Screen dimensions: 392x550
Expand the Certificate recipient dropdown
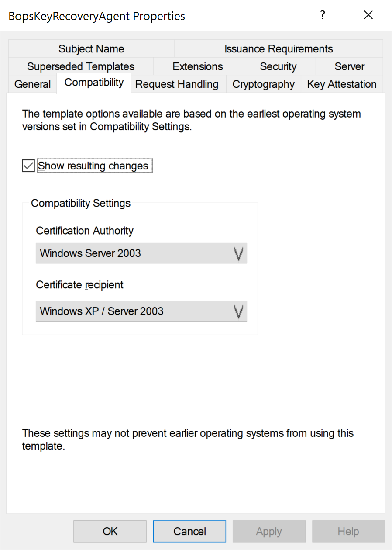click(141, 311)
